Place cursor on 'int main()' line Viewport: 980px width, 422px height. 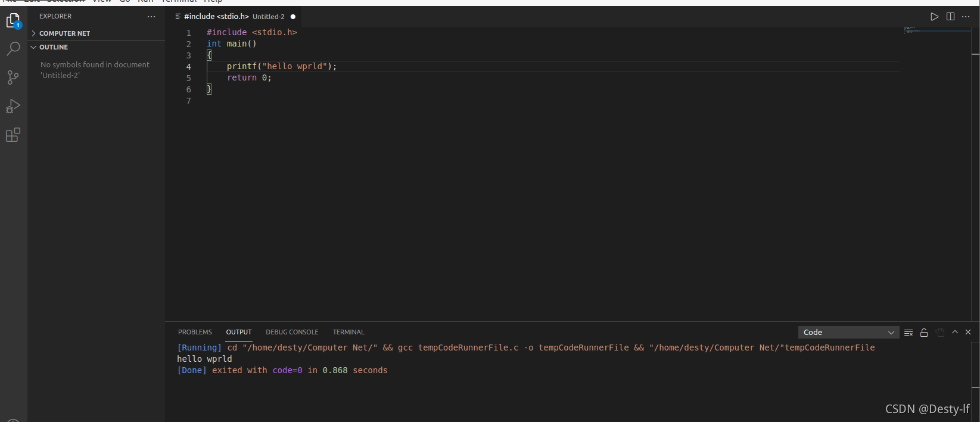point(231,44)
